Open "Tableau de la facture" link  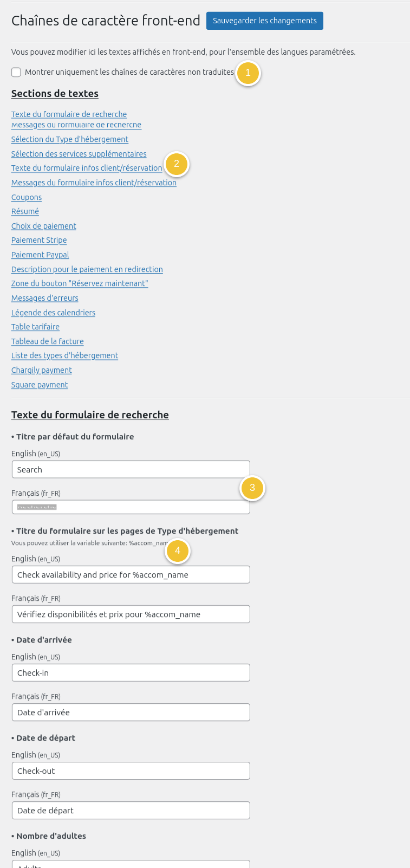(x=48, y=341)
